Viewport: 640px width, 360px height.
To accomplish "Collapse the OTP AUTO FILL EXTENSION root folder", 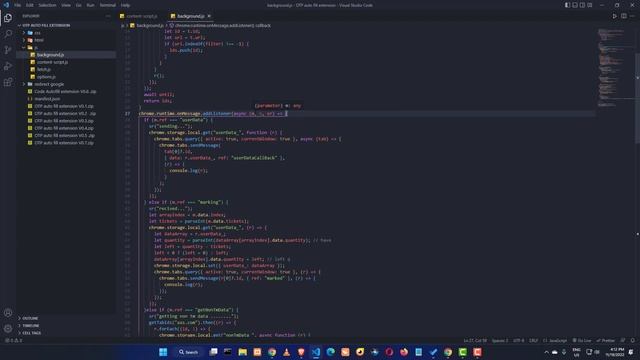I will tap(66, 25).
